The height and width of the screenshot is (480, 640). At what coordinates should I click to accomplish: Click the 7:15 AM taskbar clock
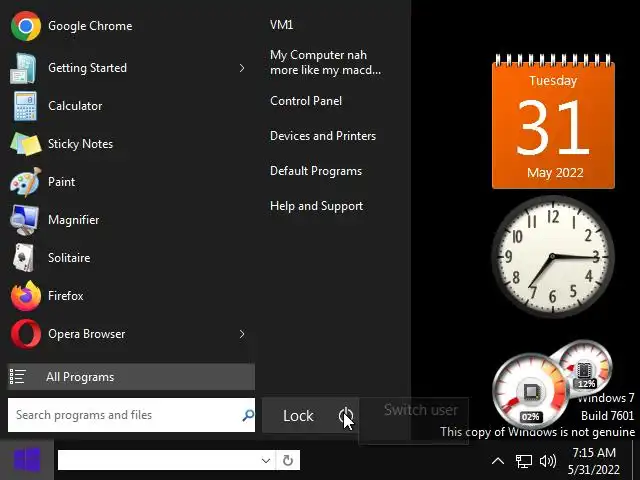click(594, 461)
